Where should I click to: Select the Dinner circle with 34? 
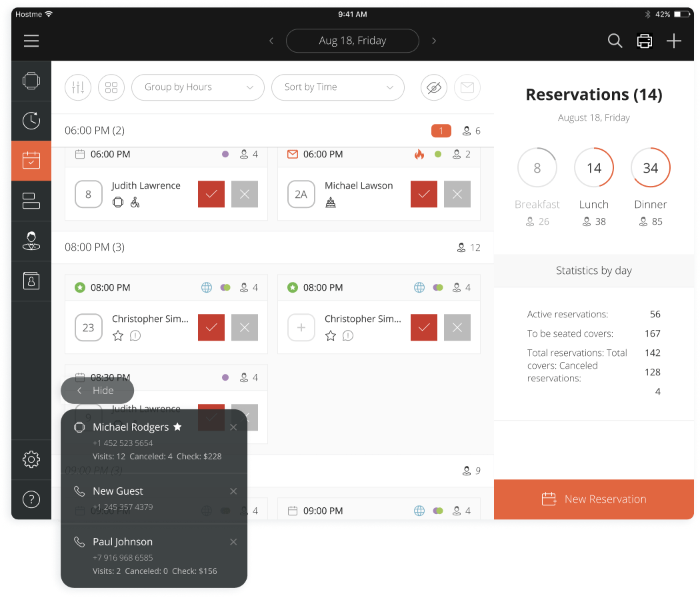[651, 168]
